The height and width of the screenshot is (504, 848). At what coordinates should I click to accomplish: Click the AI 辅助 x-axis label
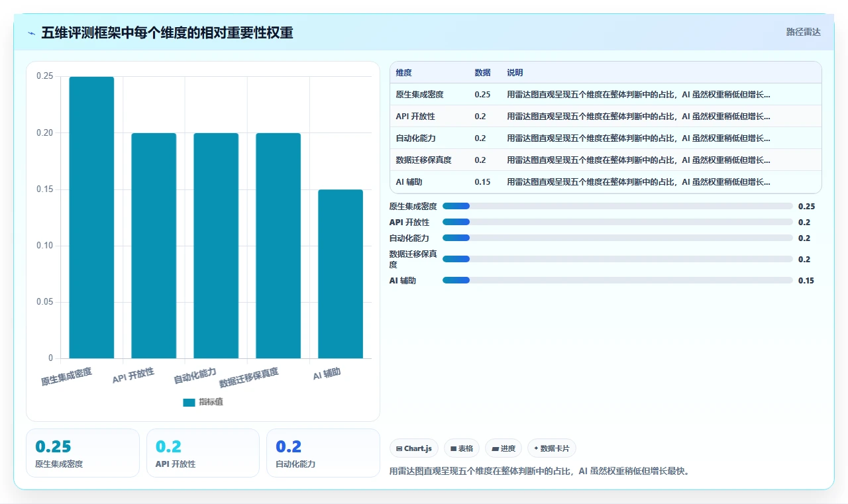click(x=327, y=374)
